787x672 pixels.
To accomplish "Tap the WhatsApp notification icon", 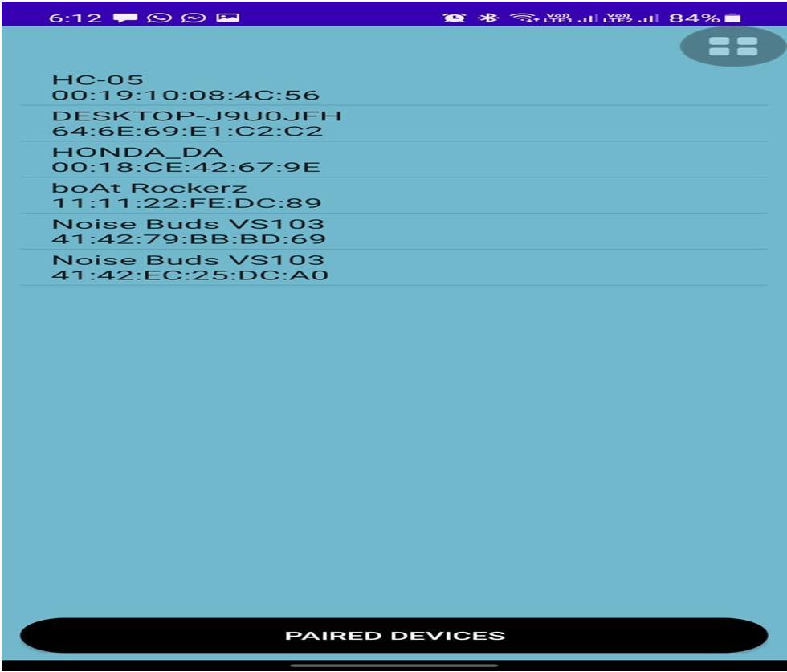I will (159, 18).
